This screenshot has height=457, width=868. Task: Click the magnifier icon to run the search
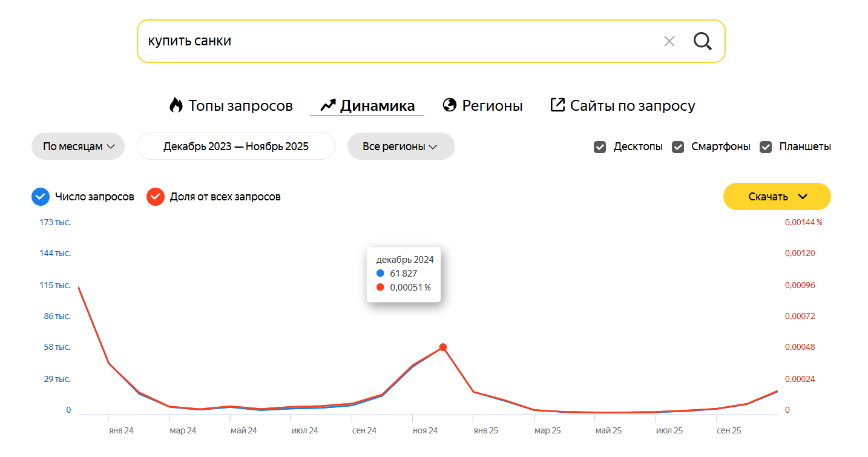click(702, 41)
